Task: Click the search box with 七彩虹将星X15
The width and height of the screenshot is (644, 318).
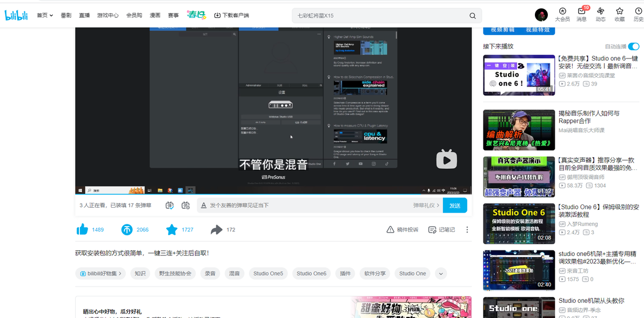Action: (x=381, y=16)
